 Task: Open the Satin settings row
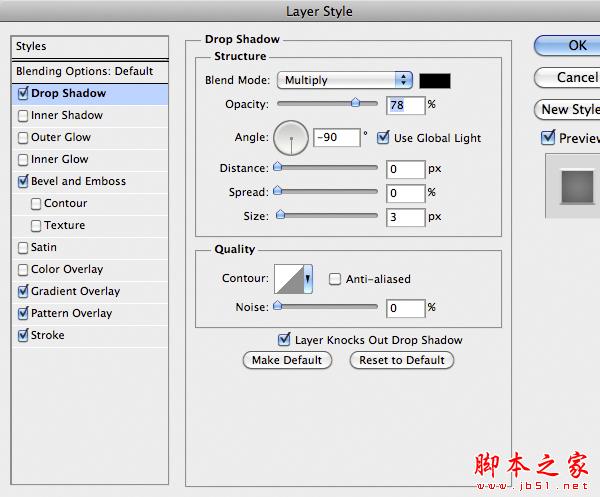click(x=90, y=248)
